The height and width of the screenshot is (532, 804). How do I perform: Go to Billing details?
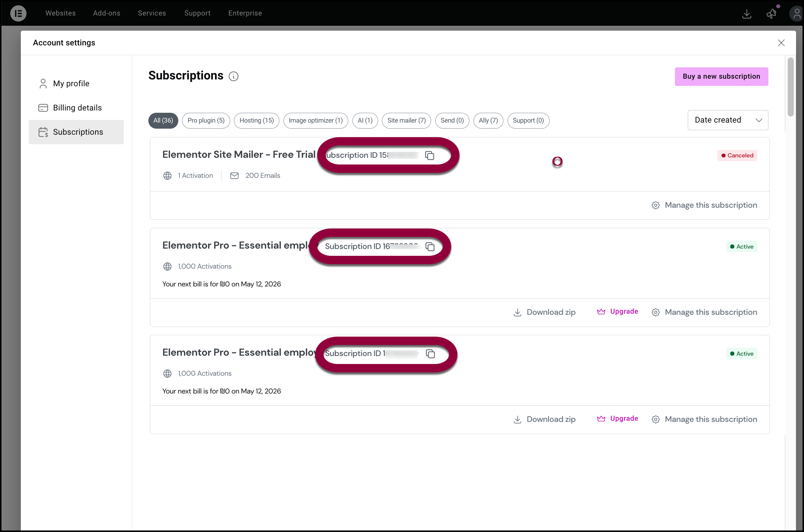point(76,108)
